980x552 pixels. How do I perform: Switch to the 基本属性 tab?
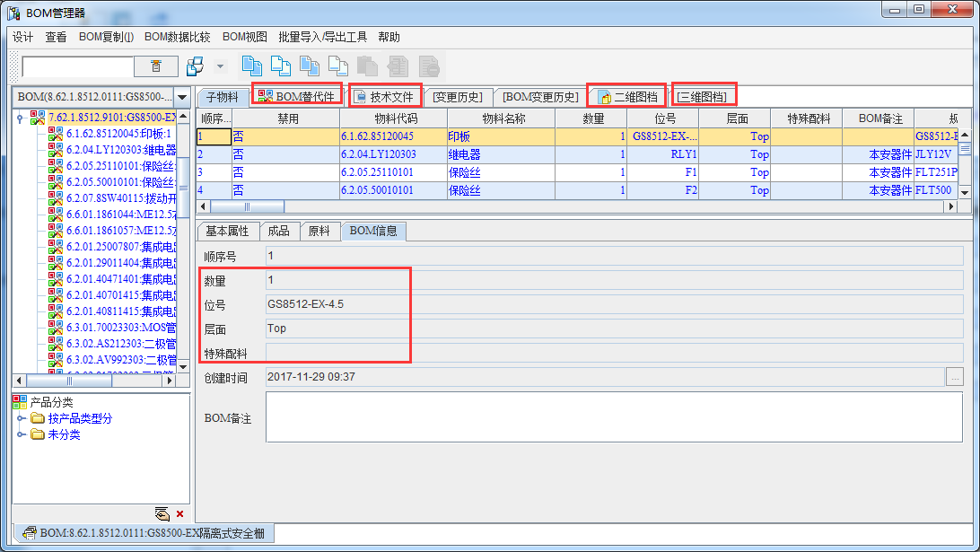(x=228, y=232)
